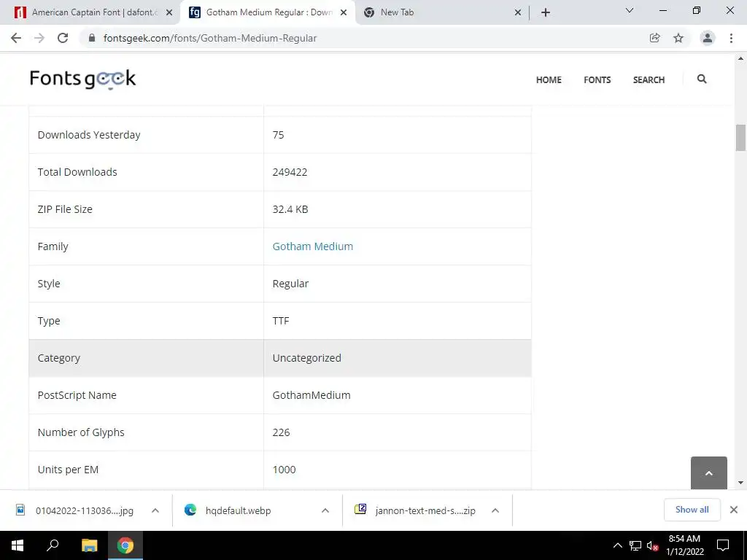Screen dimensions: 747x560
Task: Click the Type value TTF
Action: tap(281, 321)
